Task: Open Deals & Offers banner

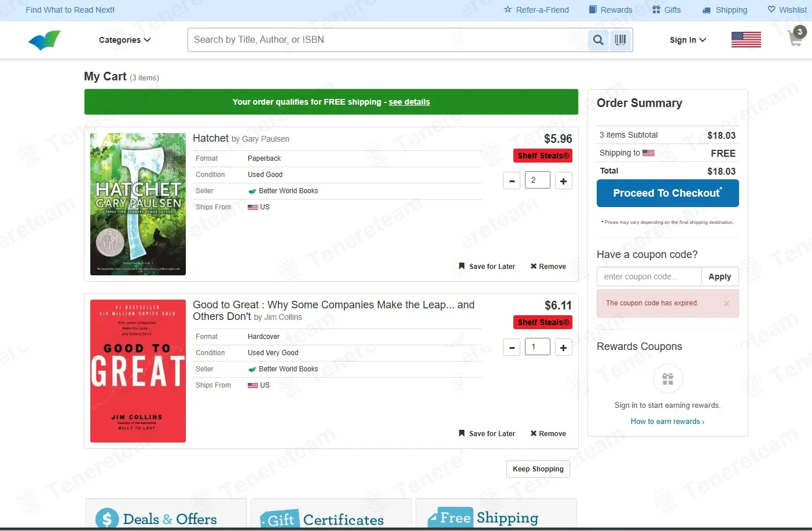Action: (167, 514)
